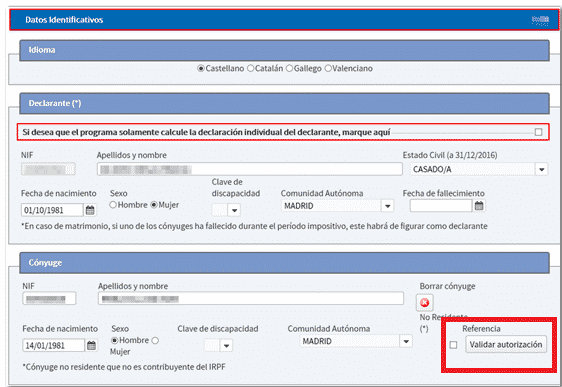Click the Validar autorización button
This screenshot has height=387, width=562.
(x=506, y=344)
